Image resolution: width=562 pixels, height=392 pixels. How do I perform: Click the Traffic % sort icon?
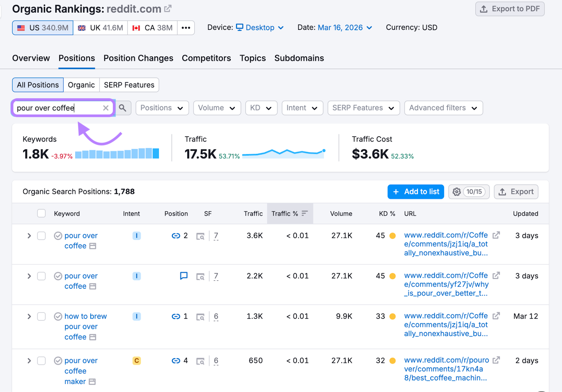tap(305, 214)
